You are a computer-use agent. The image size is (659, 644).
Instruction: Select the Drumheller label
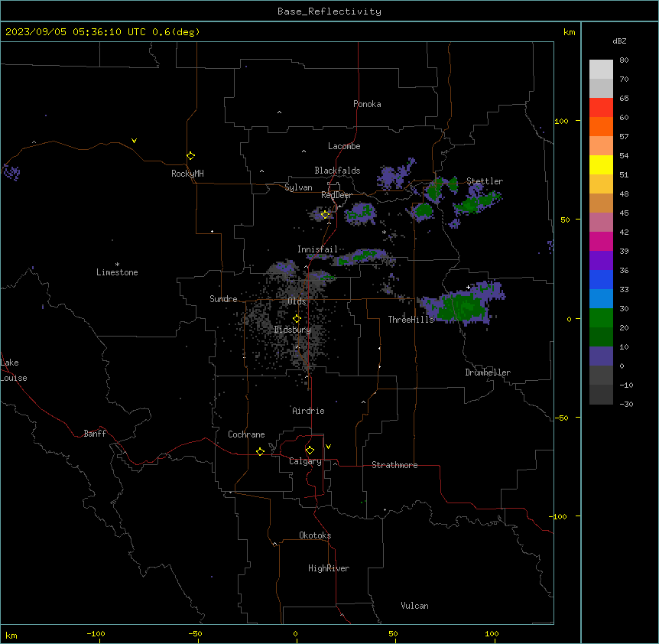(x=488, y=372)
